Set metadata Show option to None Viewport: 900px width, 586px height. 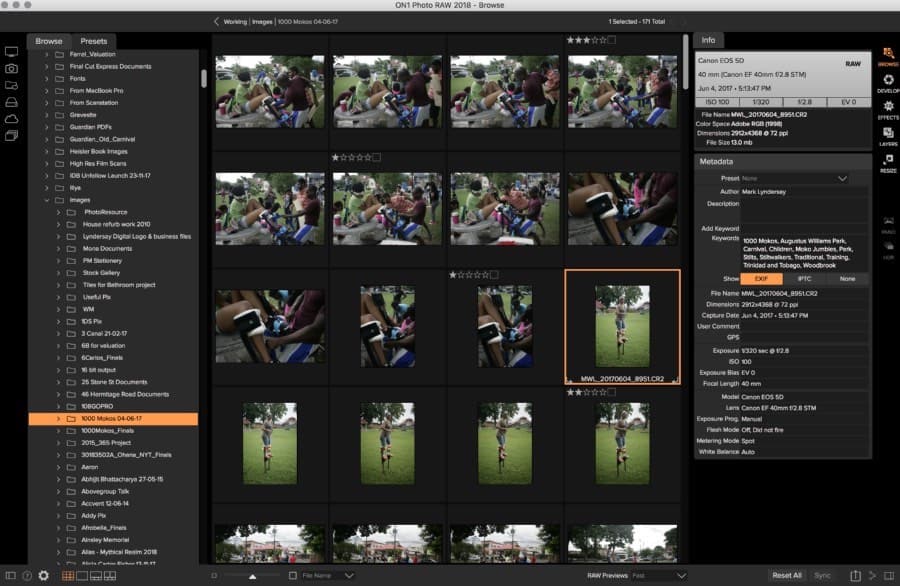click(847, 278)
